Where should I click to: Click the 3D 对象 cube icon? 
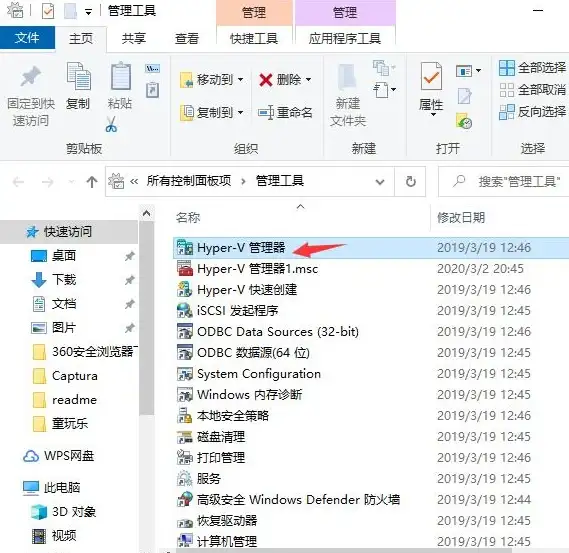click(39, 512)
